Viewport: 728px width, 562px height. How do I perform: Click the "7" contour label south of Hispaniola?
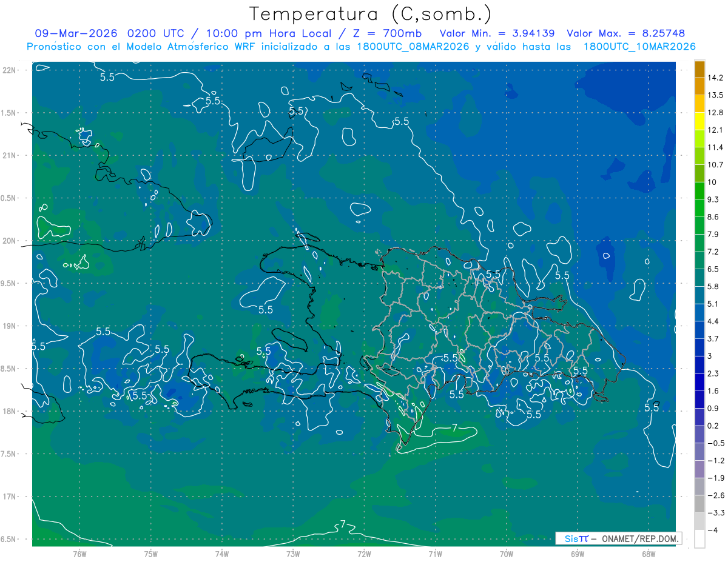[x=455, y=428]
